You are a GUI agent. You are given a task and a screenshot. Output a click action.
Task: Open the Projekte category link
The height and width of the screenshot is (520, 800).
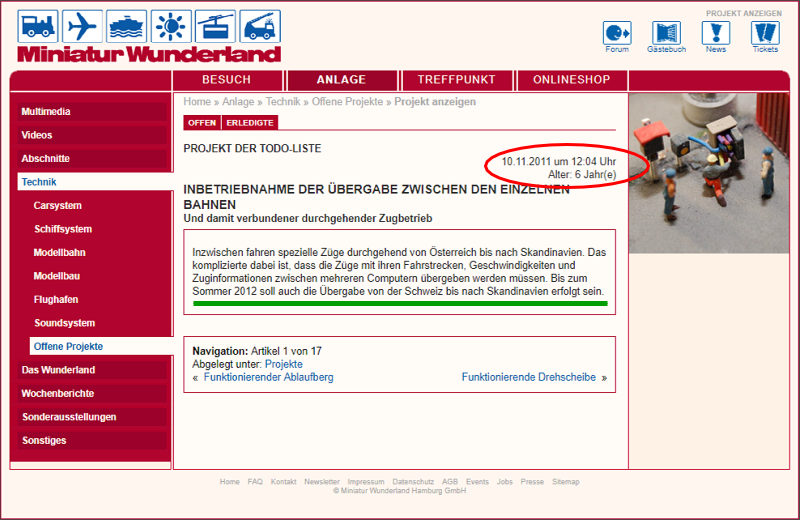pyautogui.click(x=284, y=364)
